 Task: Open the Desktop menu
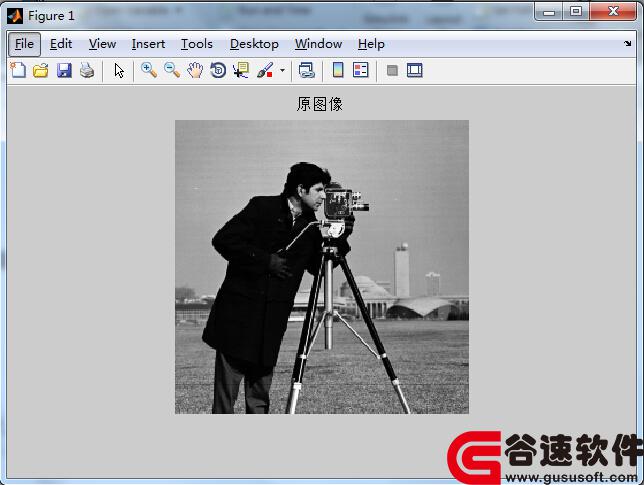(254, 44)
